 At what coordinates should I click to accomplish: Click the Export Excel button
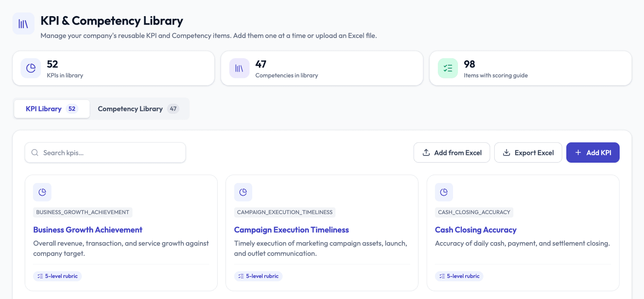pyautogui.click(x=528, y=153)
